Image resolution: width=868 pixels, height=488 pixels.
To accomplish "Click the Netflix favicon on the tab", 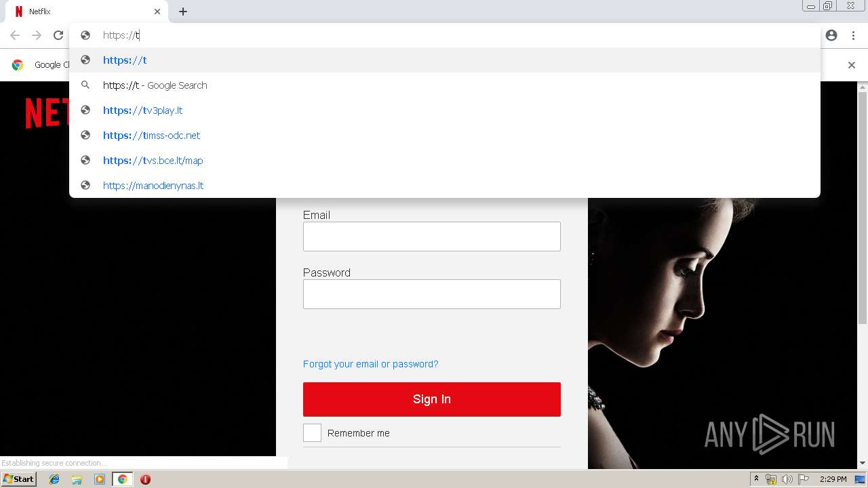I will coord(19,12).
